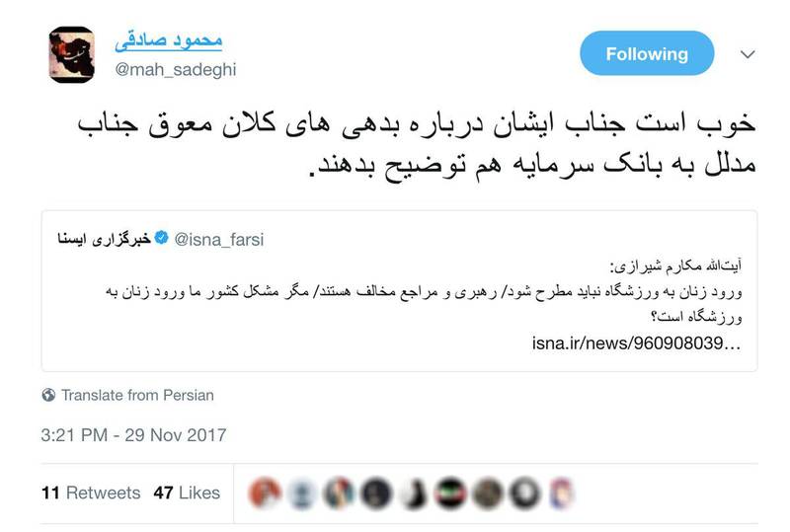Open the @isna_farsi handle
The height and width of the screenshot is (532, 790).
tap(218, 239)
